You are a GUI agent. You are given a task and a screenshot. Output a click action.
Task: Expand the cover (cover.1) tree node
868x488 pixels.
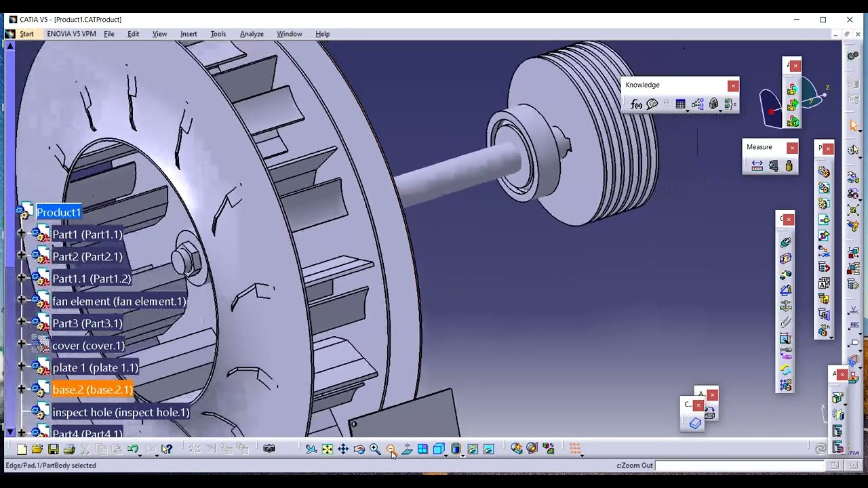pyautogui.click(x=21, y=344)
